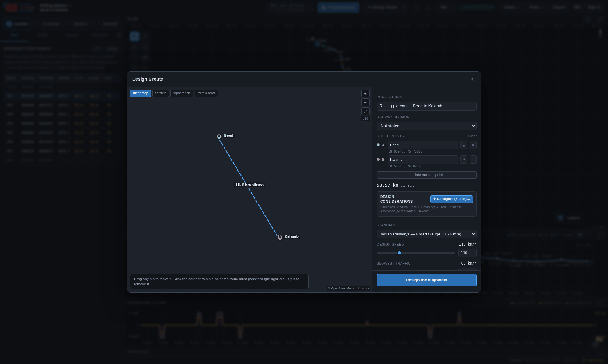Viewport: 608px width, 364px height.
Task: Click the Beed pin marker A
Action: 219,137
